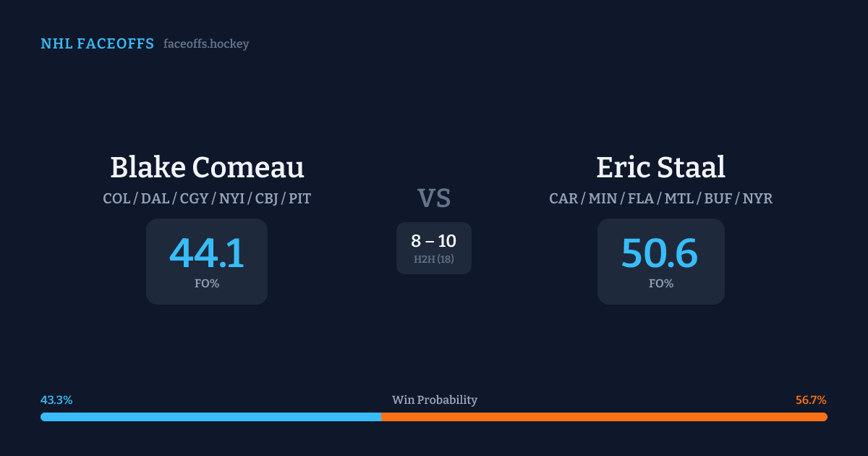Viewport: 868px width, 456px height.
Task: Click the orange segment of probability bar
Action: tap(604, 417)
